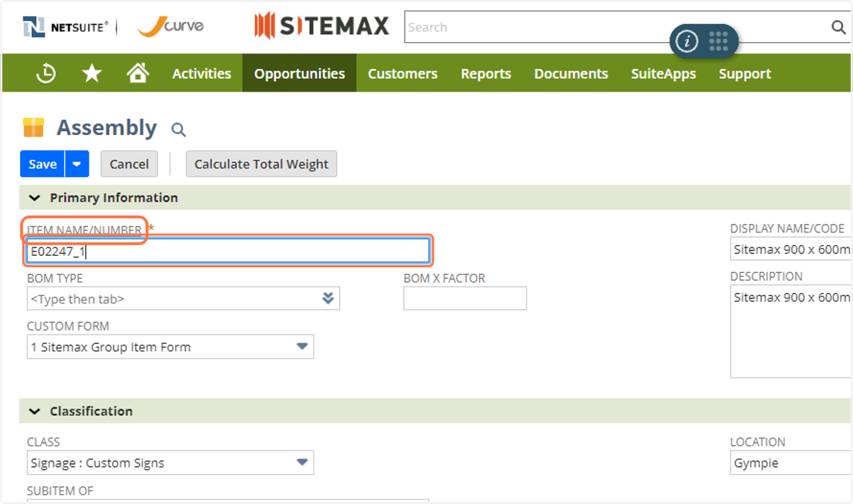Image resolution: width=853 pixels, height=504 pixels.
Task: Click the Cancel button
Action: click(129, 163)
